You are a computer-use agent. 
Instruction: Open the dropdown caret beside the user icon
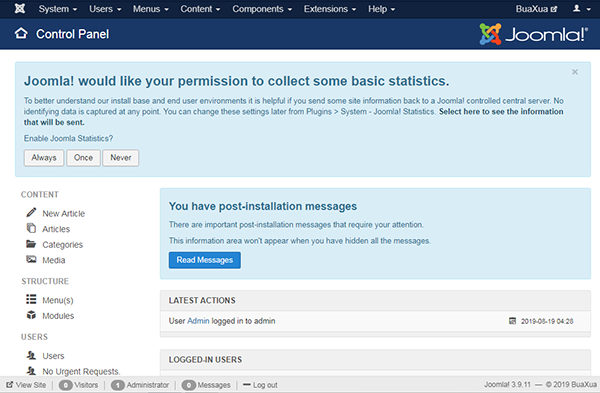point(589,9)
